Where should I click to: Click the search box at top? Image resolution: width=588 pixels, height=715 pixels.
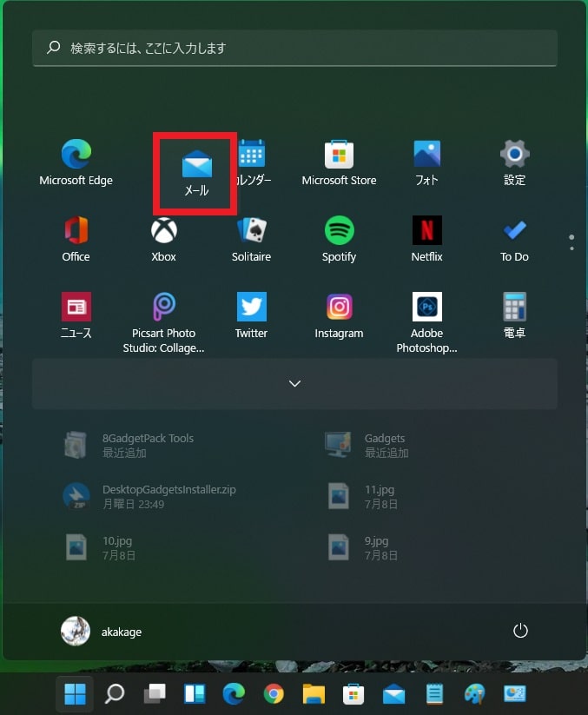tap(294, 48)
